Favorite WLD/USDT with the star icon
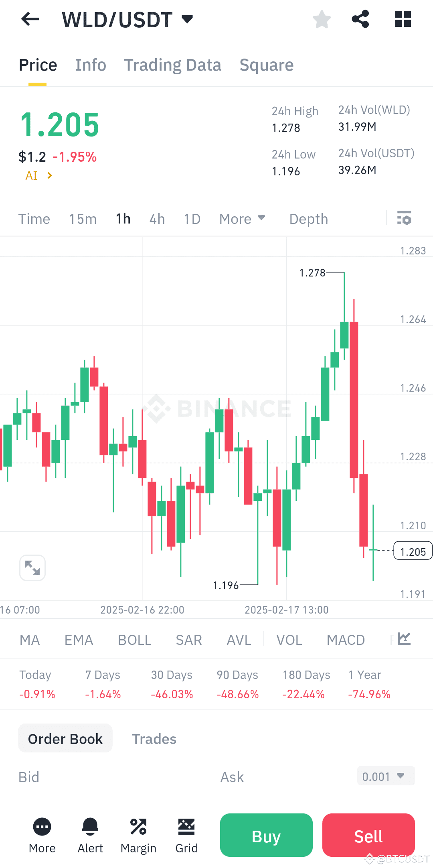Screen dimensions: 433x868 (322, 19)
